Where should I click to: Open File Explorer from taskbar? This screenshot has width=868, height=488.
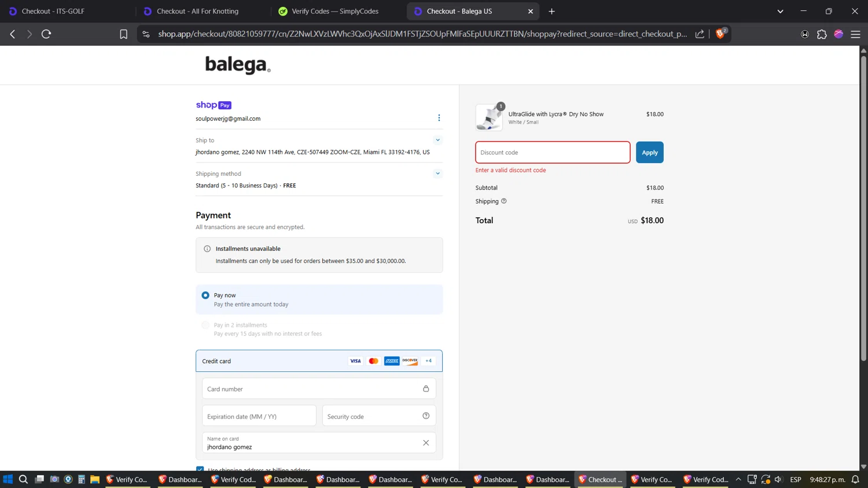pyautogui.click(x=95, y=479)
